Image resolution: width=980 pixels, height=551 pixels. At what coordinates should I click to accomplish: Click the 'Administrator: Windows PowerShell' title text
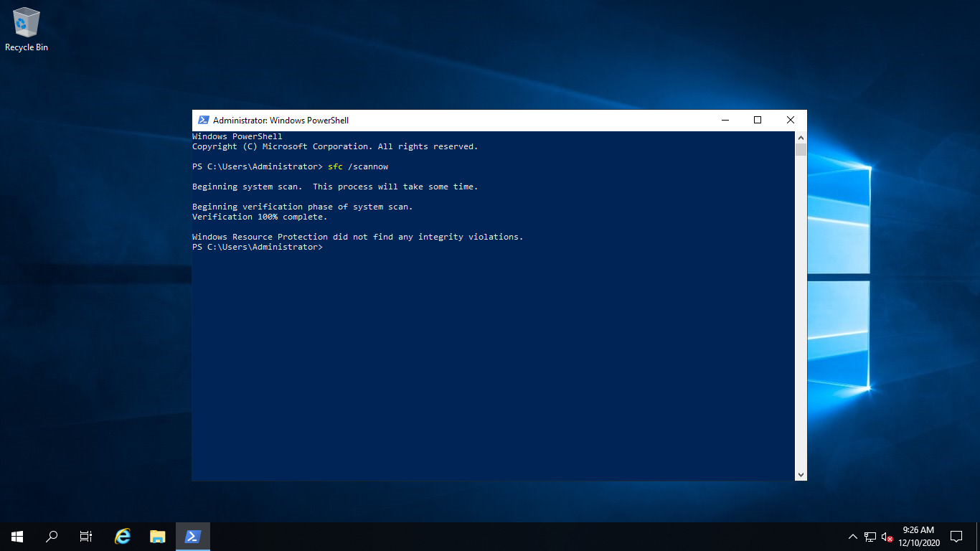click(281, 121)
